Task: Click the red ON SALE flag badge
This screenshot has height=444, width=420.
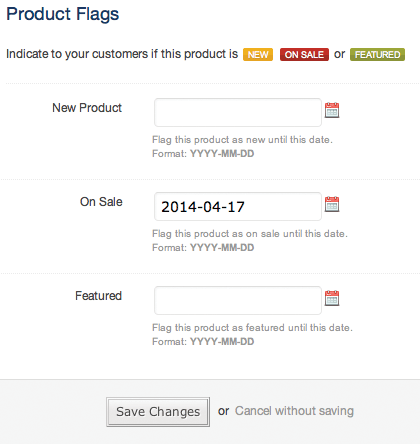Action: pos(304,54)
